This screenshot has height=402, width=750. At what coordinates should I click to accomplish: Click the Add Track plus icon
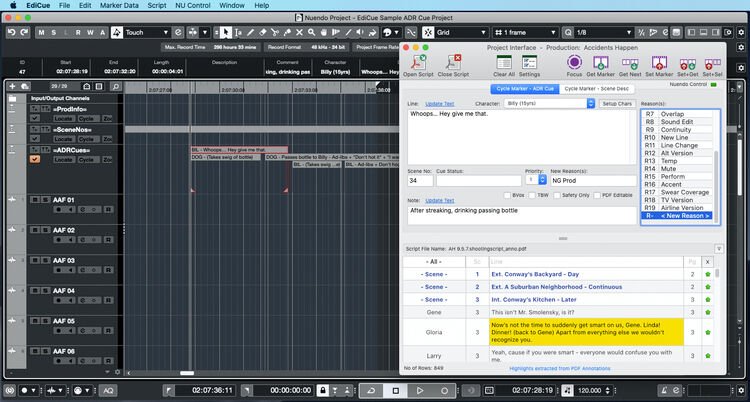[x=12, y=87]
